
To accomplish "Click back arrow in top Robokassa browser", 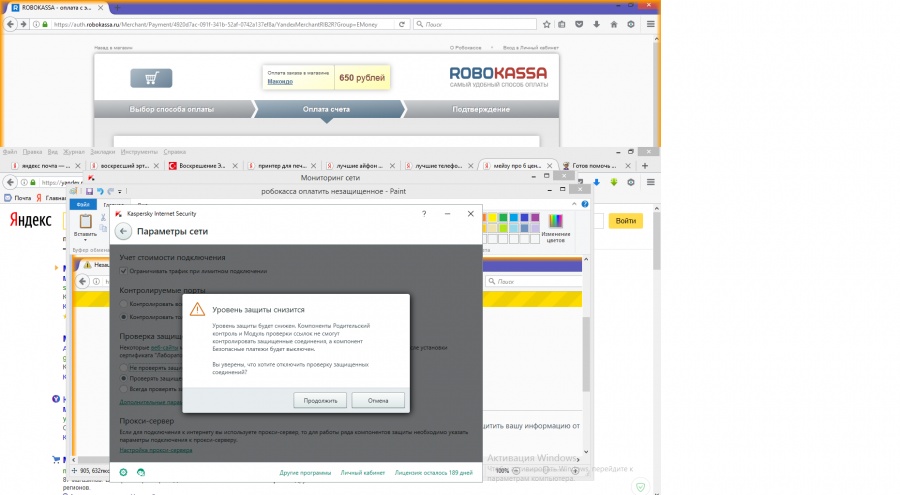I will point(10,24).
